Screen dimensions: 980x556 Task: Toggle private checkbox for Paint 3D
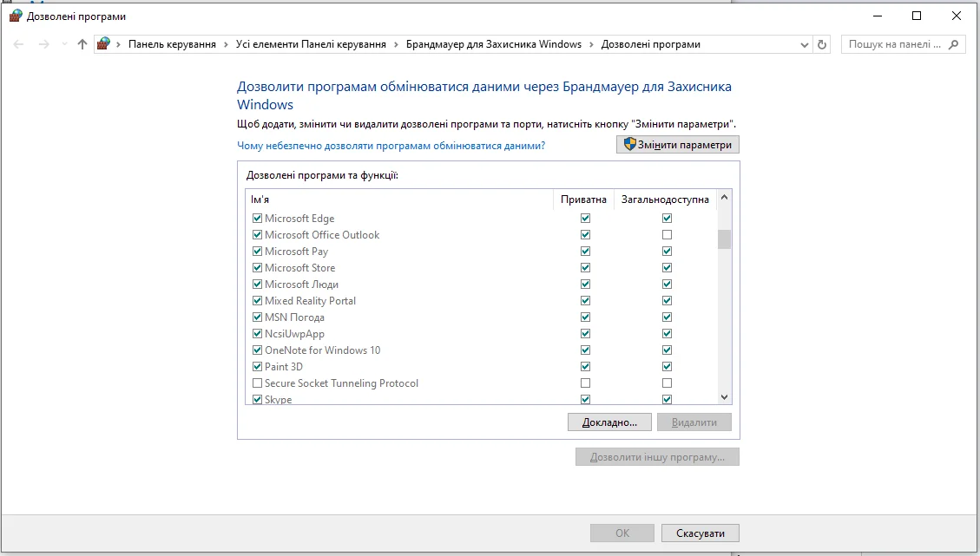pyautogui.click(x=585, y=367)
